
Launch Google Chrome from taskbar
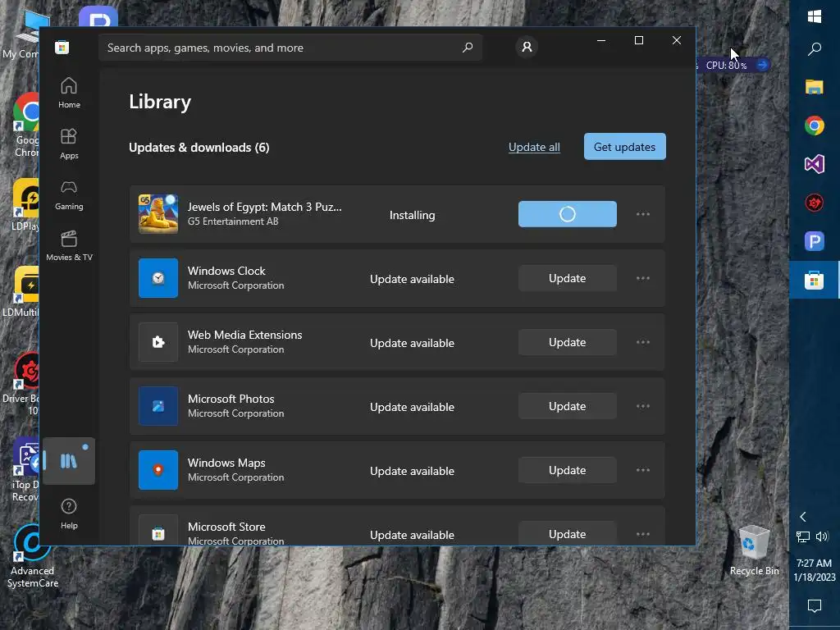click(x=815, y=126)
